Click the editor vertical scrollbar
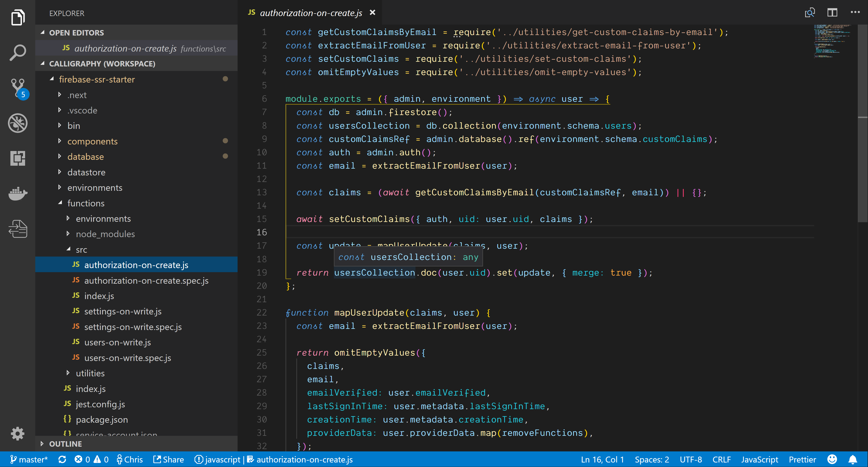 click(x=863, y=123)
